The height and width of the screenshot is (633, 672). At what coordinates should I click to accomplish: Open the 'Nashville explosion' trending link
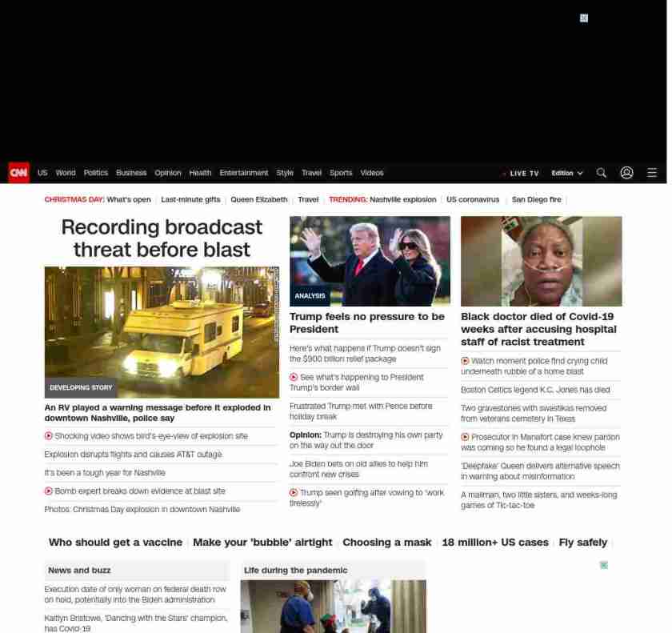(x=402, y=199)
